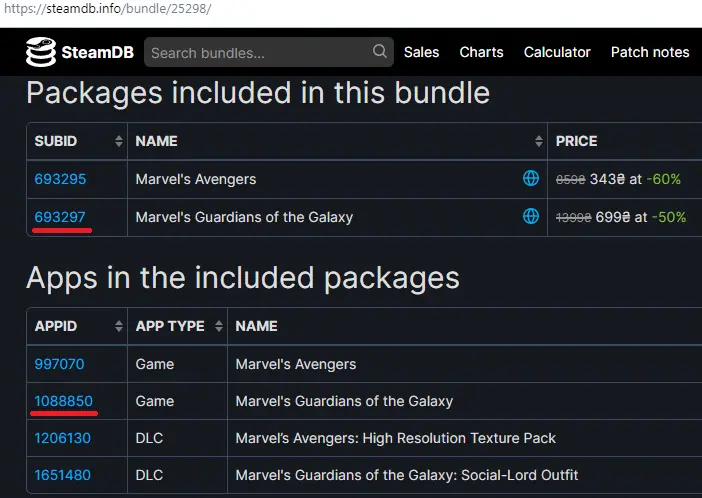Image resolution: width=702 pixels, height=498 pixels.
Task: Click globe icon for Guardians of the Galaxy
Action: point(531,216)
